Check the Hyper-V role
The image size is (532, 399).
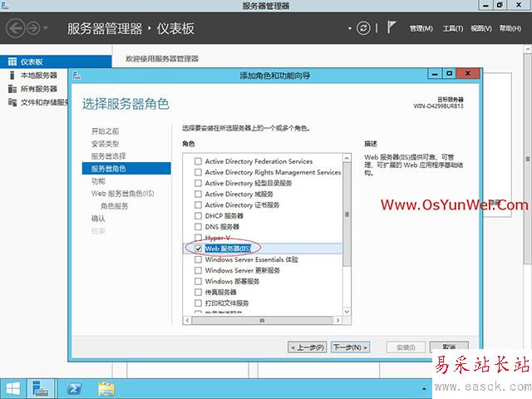point(198,238)
